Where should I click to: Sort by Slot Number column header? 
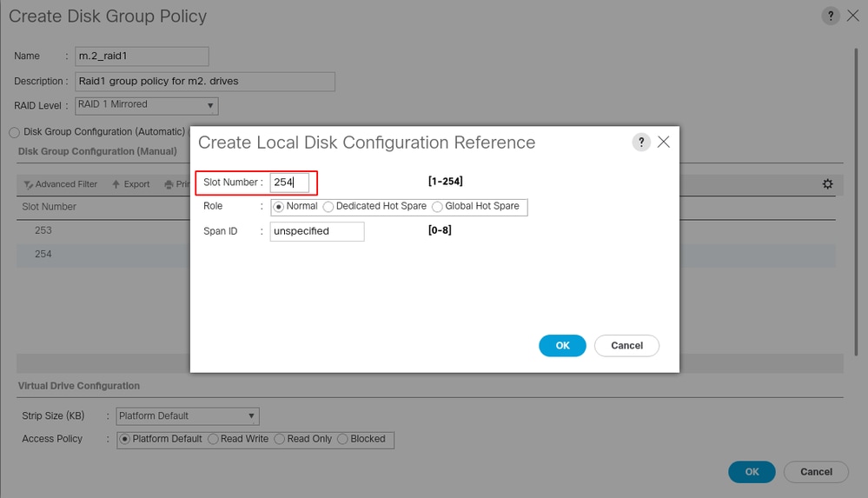[50, 207]
